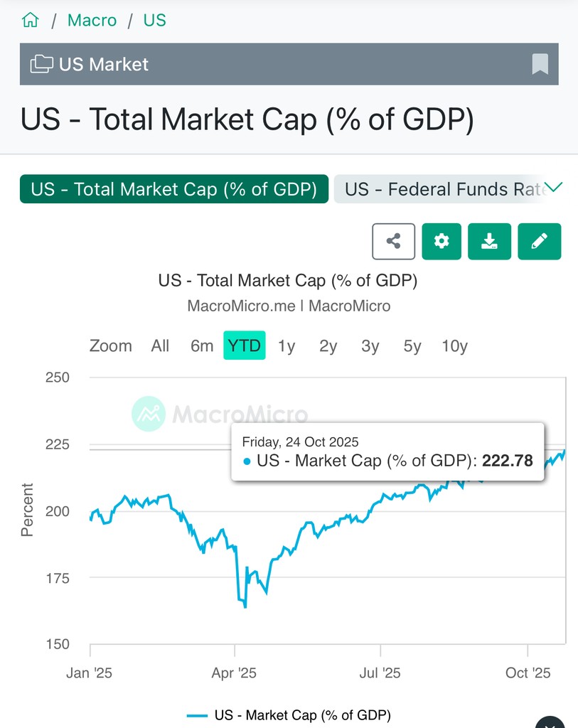Go to the home page icon
The width and height of the screenshot is (578, 728).
pyautogui.click(x=31, y=20)
